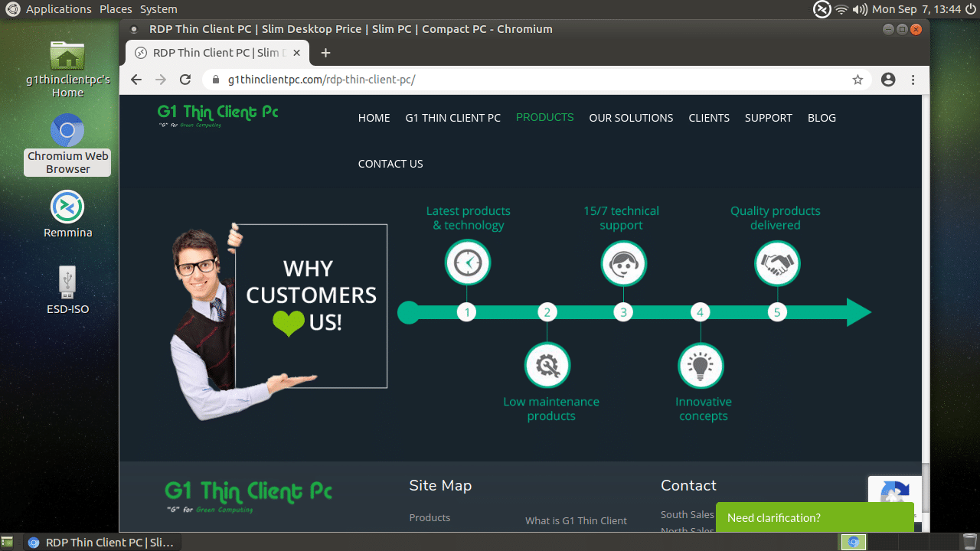Open the HOME navigation item
Image resolution: width=980 pixels, height=551 pixels.
pyautogui.click(x=374, y=118)
